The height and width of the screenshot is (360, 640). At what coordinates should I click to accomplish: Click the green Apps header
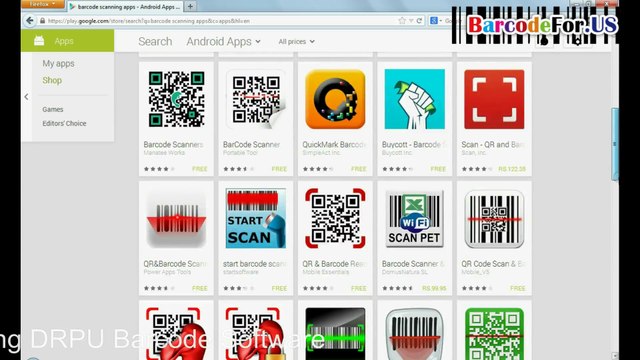click(67, 40)
